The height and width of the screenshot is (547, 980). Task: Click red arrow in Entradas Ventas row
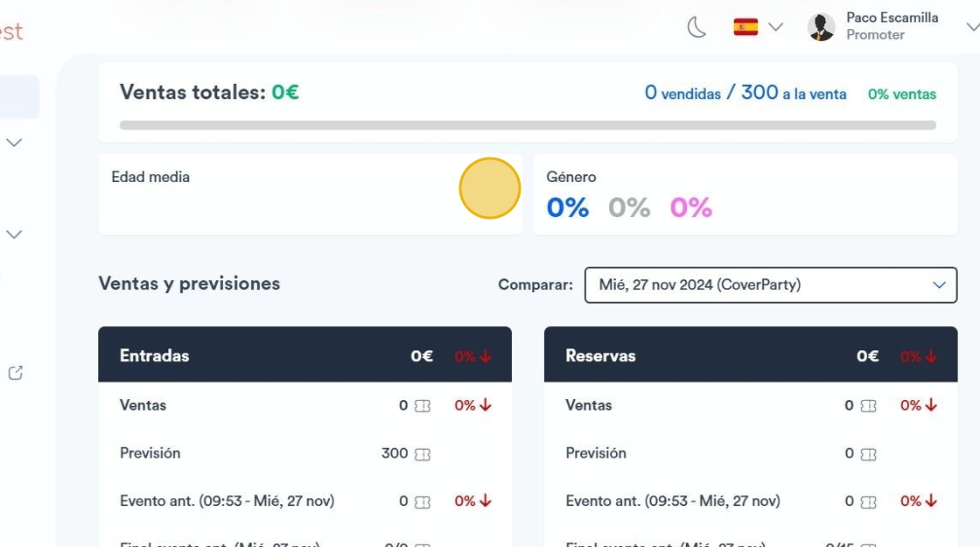point(486,405)
